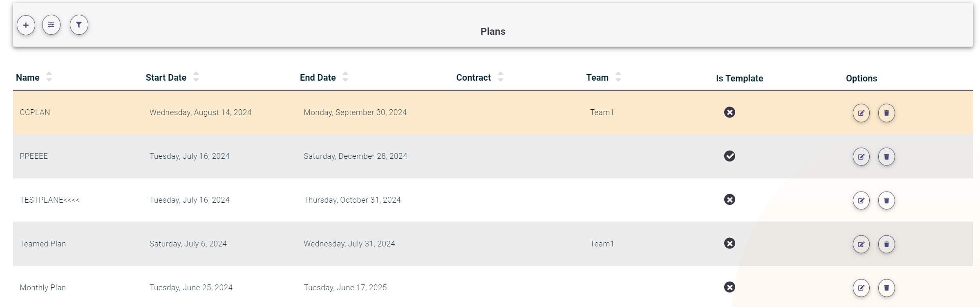Click the Monthly Plan name cell
The height and width of the screenshot is (307, 980).
43,287
